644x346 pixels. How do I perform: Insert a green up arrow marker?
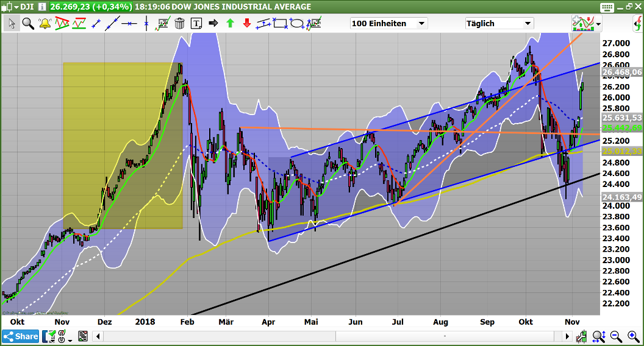(230, 23)
